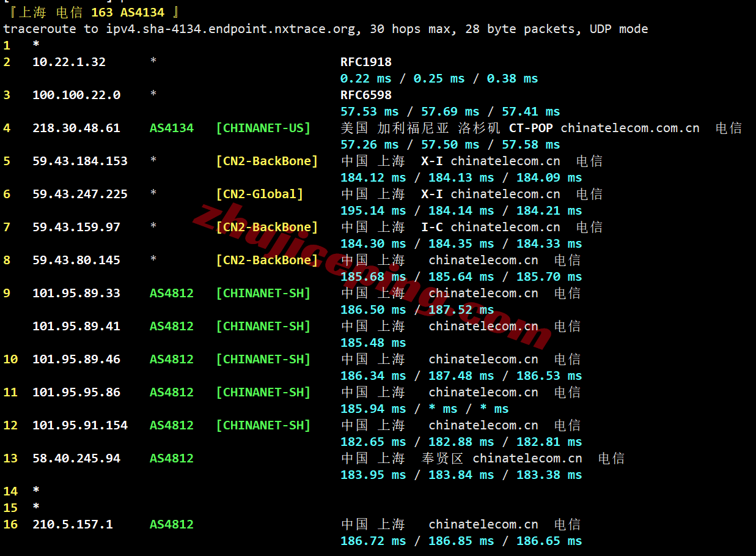The image size is (756, 556).
Task: Select IP 101.95.89.41
Action: click(x=76, y=326)
